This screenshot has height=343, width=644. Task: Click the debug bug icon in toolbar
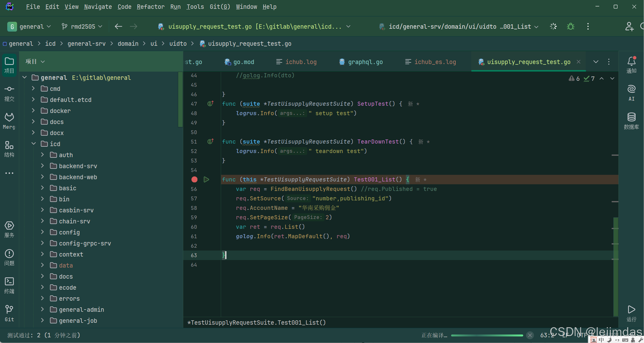tap(571, 27)
